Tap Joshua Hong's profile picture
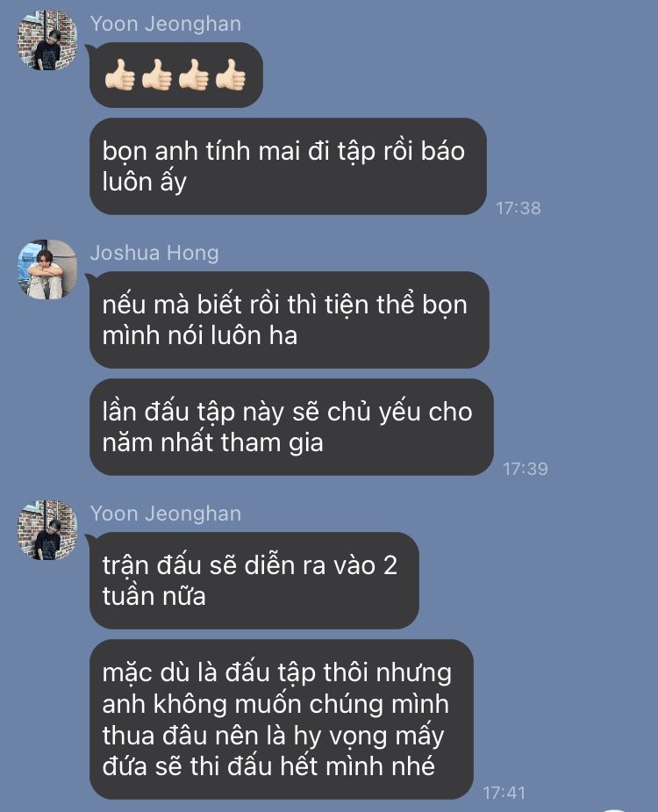 click(47, 269)
